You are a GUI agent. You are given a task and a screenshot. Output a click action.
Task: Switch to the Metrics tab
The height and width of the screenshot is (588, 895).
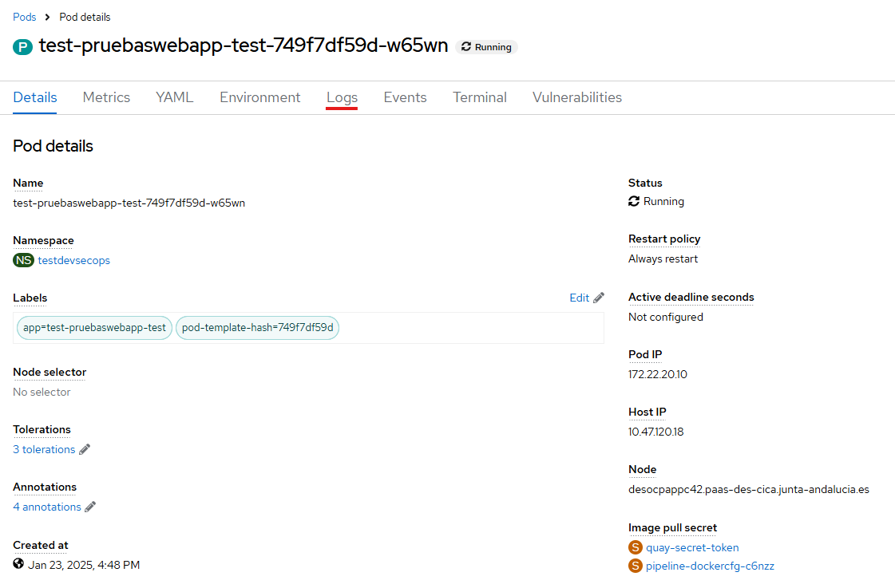[106, 97]
